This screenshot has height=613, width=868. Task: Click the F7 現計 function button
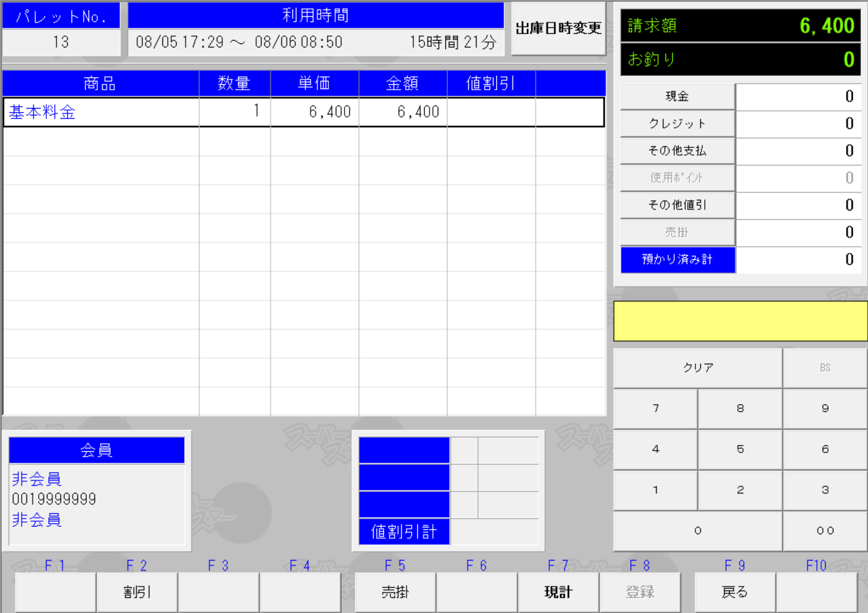558,593
